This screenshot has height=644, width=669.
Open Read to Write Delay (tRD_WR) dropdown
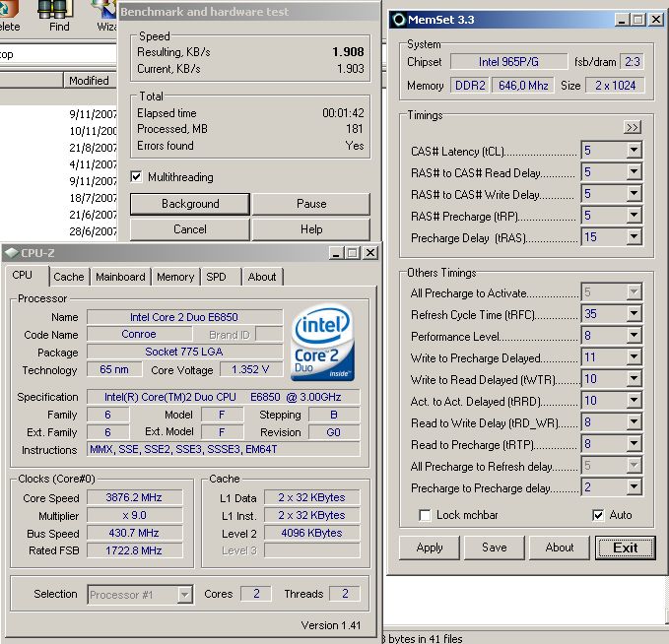(x=634, y=422)
